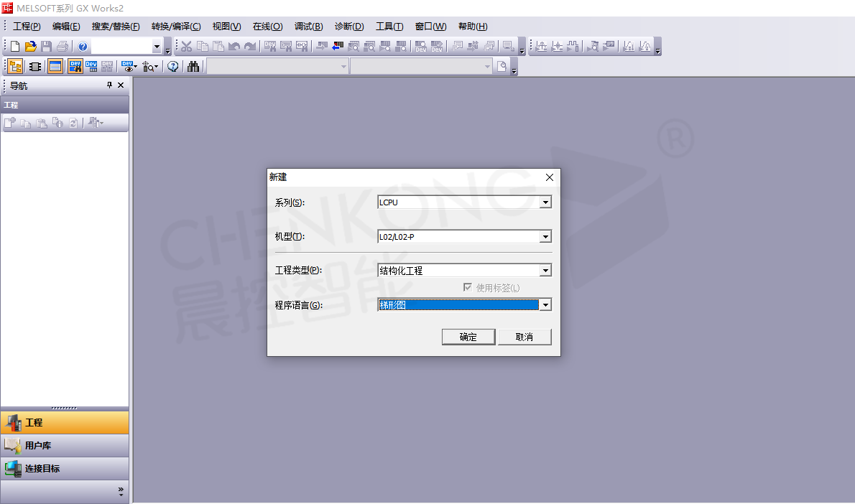
Task: Open the 在线(O) menu
Action: click(x=267, y=27)
